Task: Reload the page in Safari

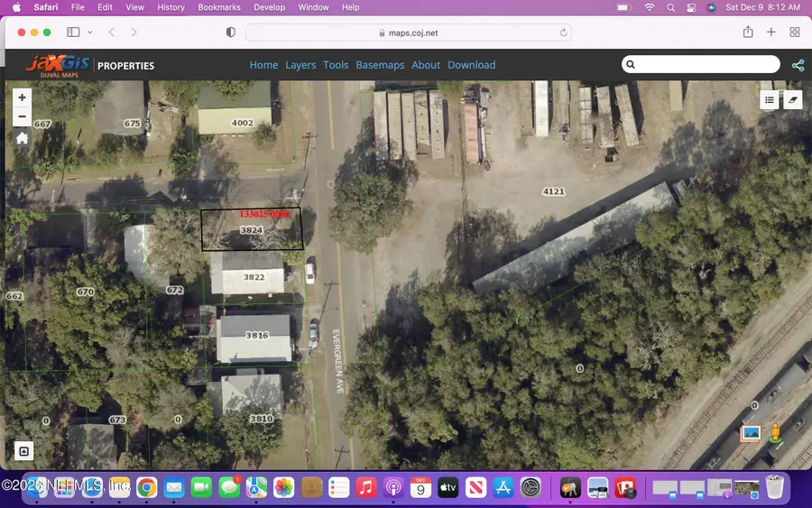Action: [x=563, y=32]
